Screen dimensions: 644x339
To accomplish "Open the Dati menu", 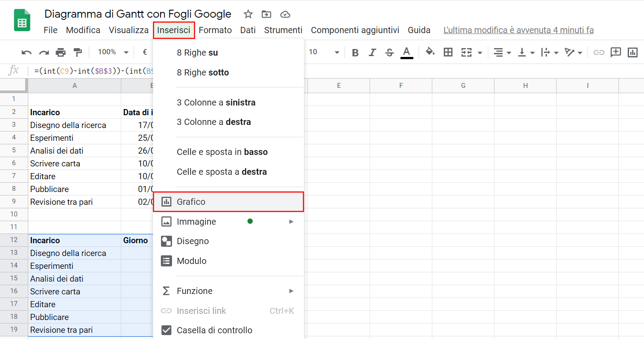I will (x=248, y=30).
